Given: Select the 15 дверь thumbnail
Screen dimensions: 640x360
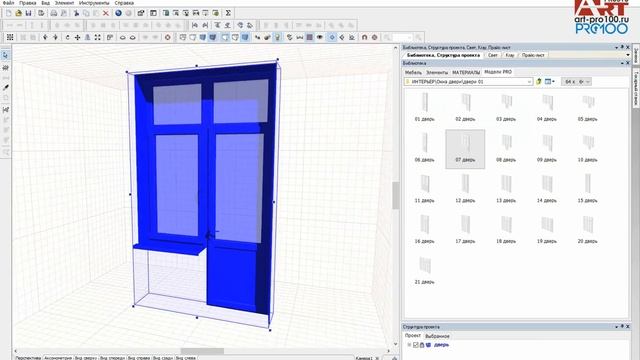Looking at the screenshot, I should [x=587, y=189].
